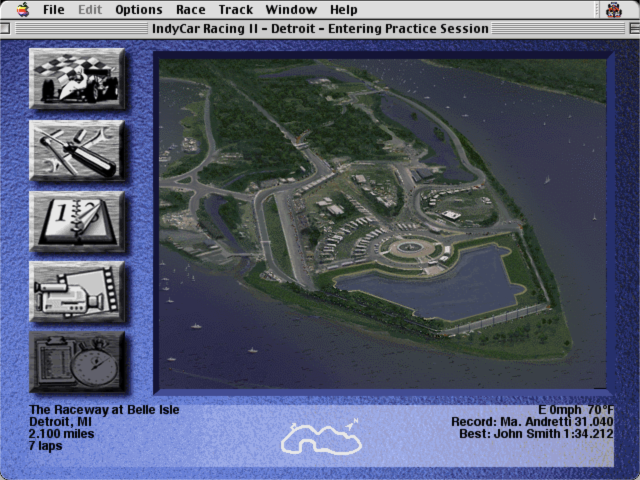
Task: Click the application switcher icon in menu bar
Action: click(613, 9)
